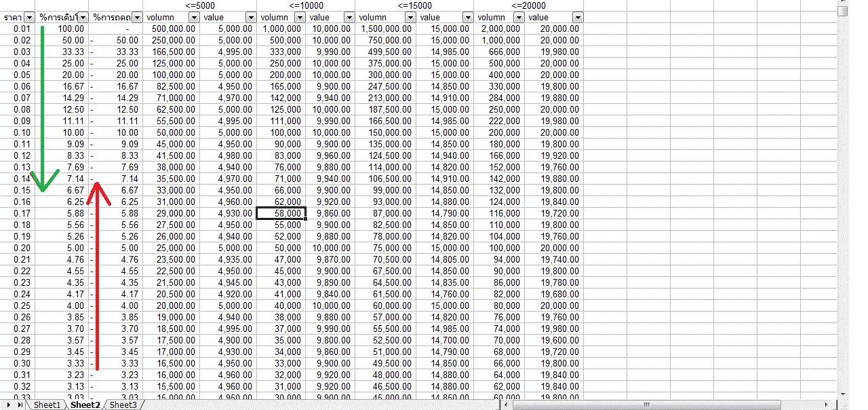This screenshot has width=868, height=410.
Task: Select the cell 2,000,000
Action: point(498,29)
